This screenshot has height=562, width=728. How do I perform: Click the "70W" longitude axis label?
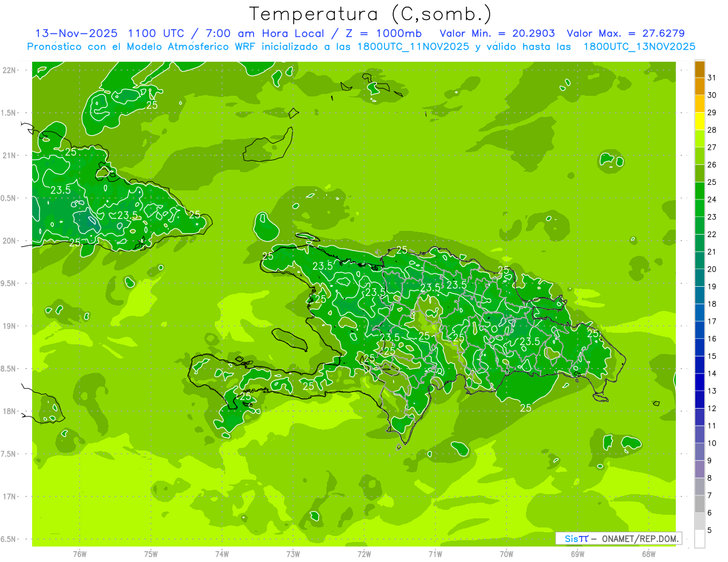(x=507, y=554)
